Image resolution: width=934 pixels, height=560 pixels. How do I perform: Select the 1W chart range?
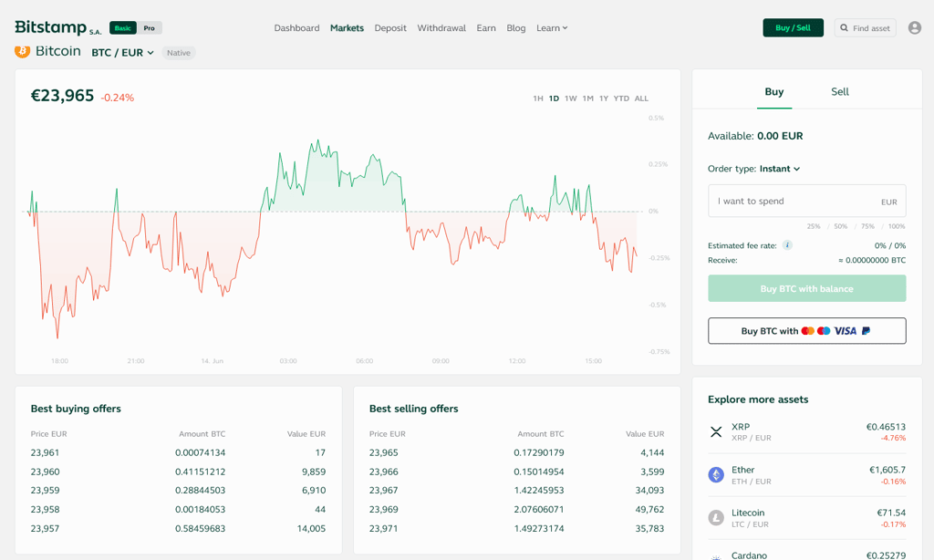[x=571, y=99]
